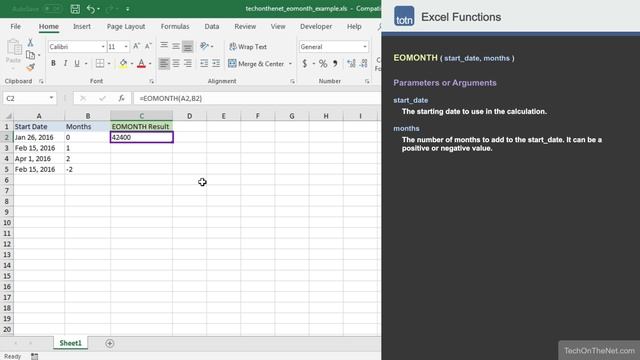This screenshot has height=360, width=640.
Task: Select the Format Painter brush
Action: tap(30, 67)
